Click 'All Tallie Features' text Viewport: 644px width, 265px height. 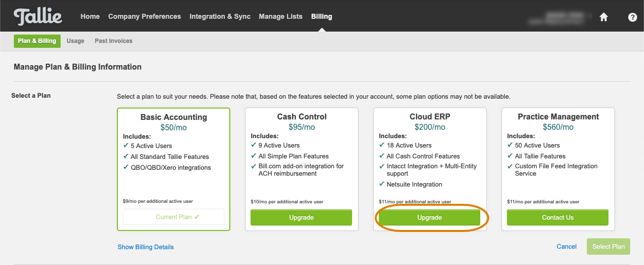(x=540, y=156)
